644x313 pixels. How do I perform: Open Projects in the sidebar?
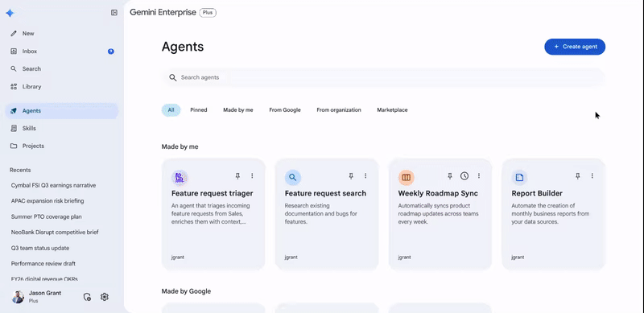coord(62,146)
